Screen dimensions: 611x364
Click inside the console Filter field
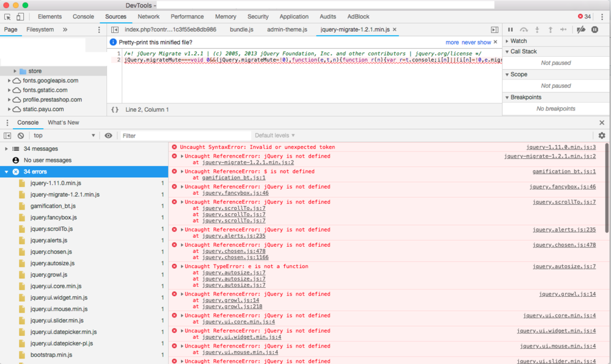(183, 135)
